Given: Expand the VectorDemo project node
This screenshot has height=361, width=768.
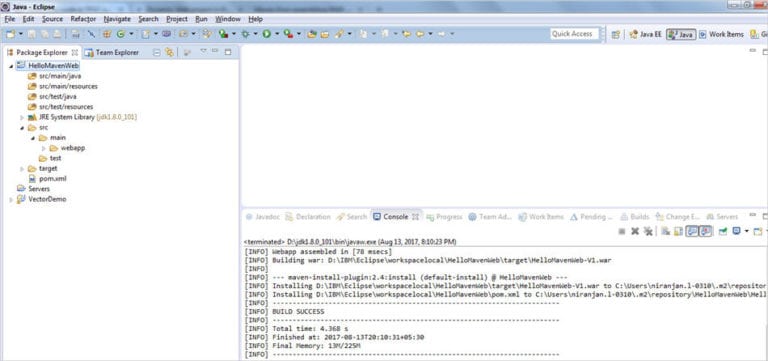Looking at the screenshot, I should click(11, 199).
